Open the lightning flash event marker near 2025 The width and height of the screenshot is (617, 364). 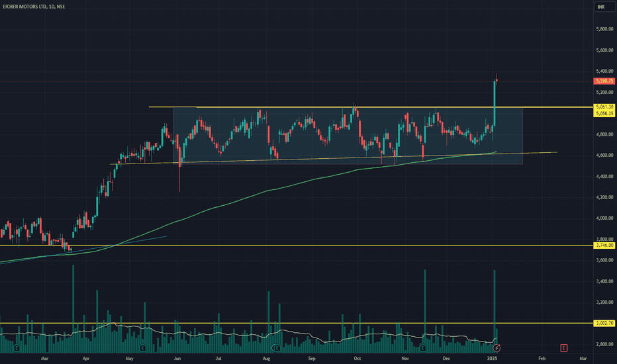coord(497,348)
